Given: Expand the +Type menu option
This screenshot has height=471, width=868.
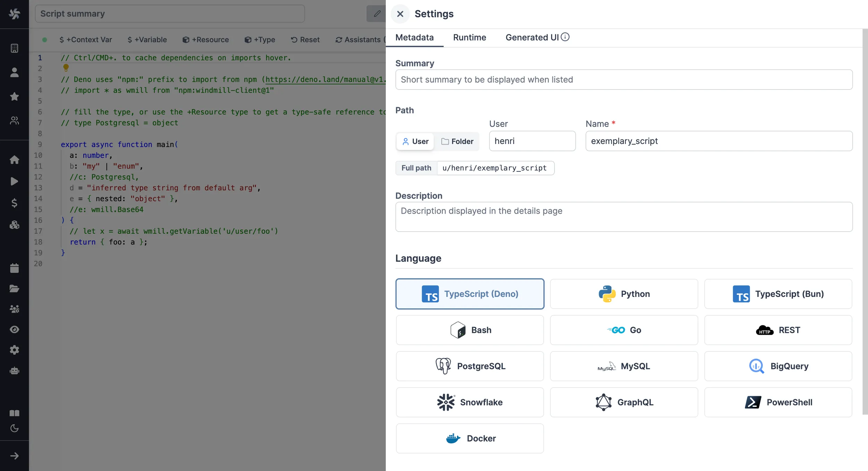Looking at the screenshot, I should 259,39.
